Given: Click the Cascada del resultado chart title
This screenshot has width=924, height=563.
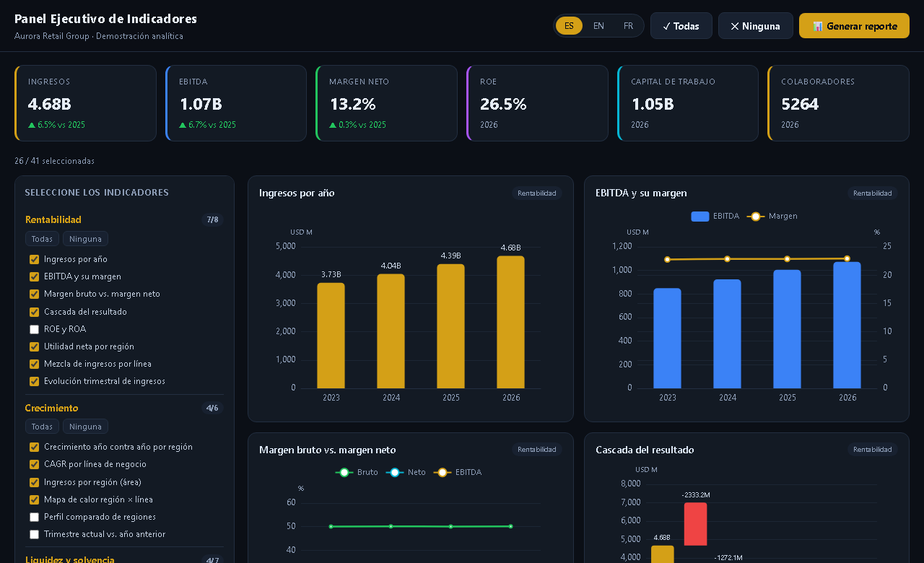Looking at the screenshot, I should (645, 450).
